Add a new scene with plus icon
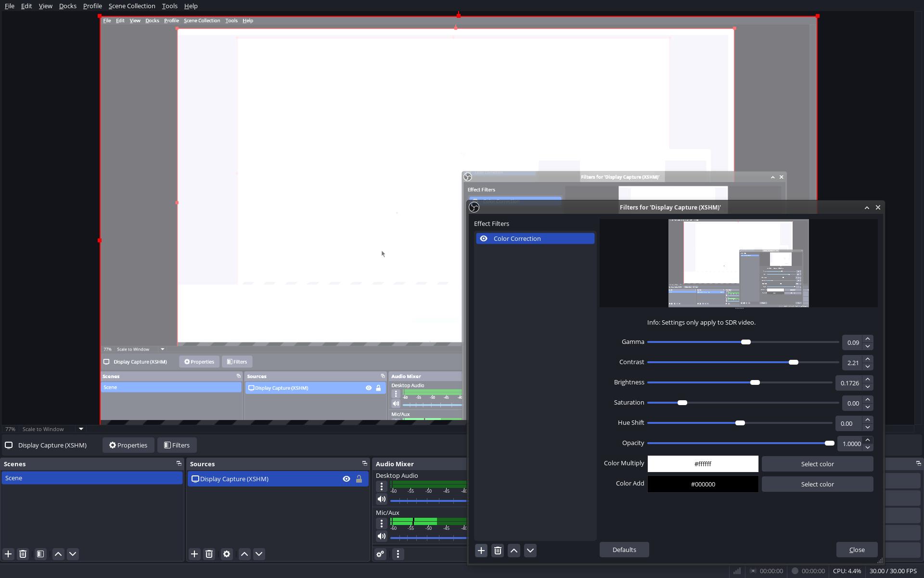The image size is (924, 578). coord(8,554)
